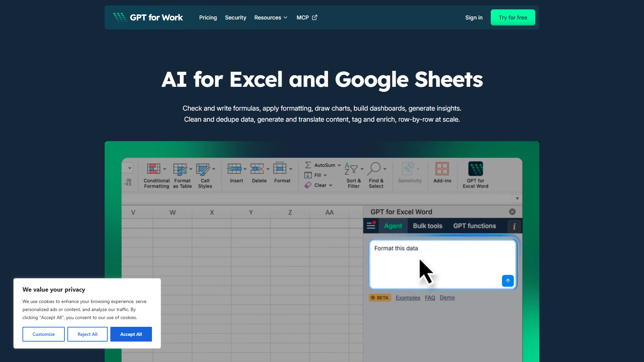
Task: Switch to the GPT functions tab
Action: (x=475, y=226)
